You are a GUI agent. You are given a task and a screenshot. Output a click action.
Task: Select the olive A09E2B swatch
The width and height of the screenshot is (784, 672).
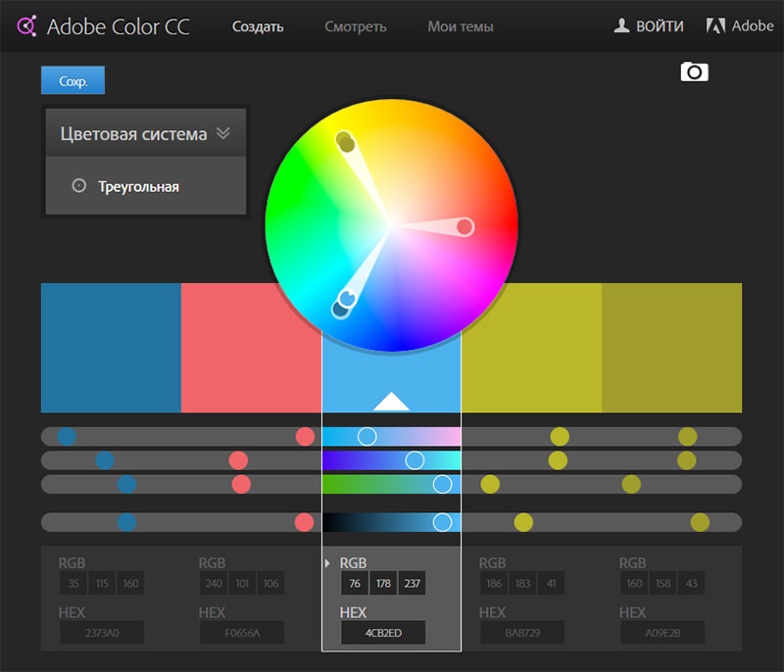coord(672,348)
